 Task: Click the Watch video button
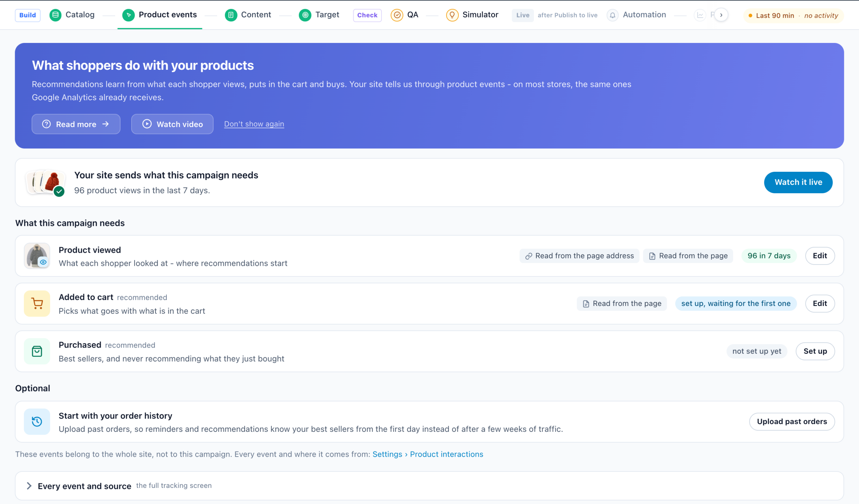point(172,124)
